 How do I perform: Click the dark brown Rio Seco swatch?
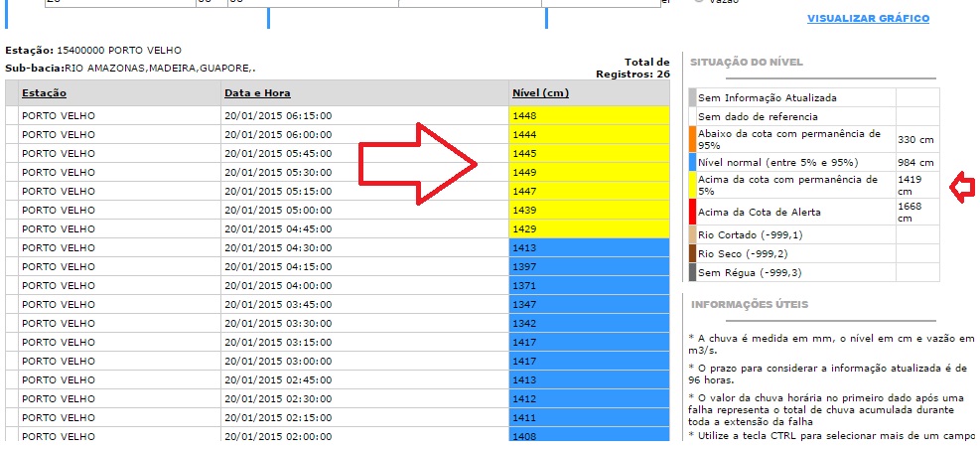[692, 253]
